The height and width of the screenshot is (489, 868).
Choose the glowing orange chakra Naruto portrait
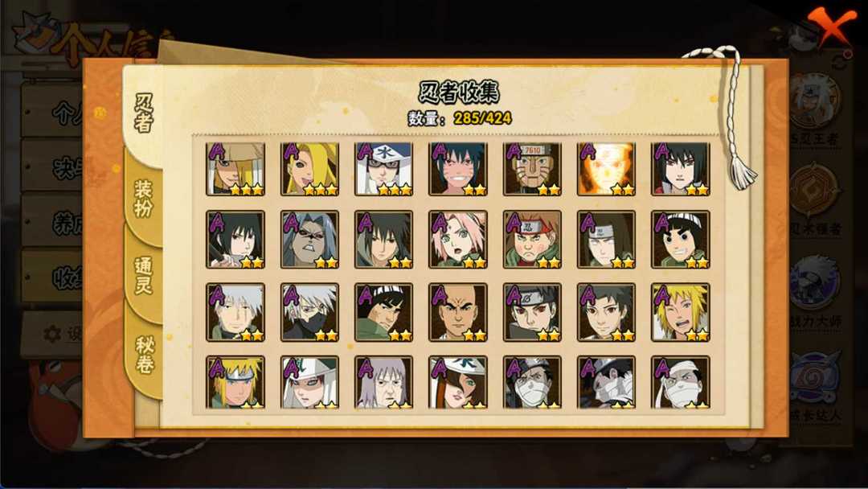point(606,169)
